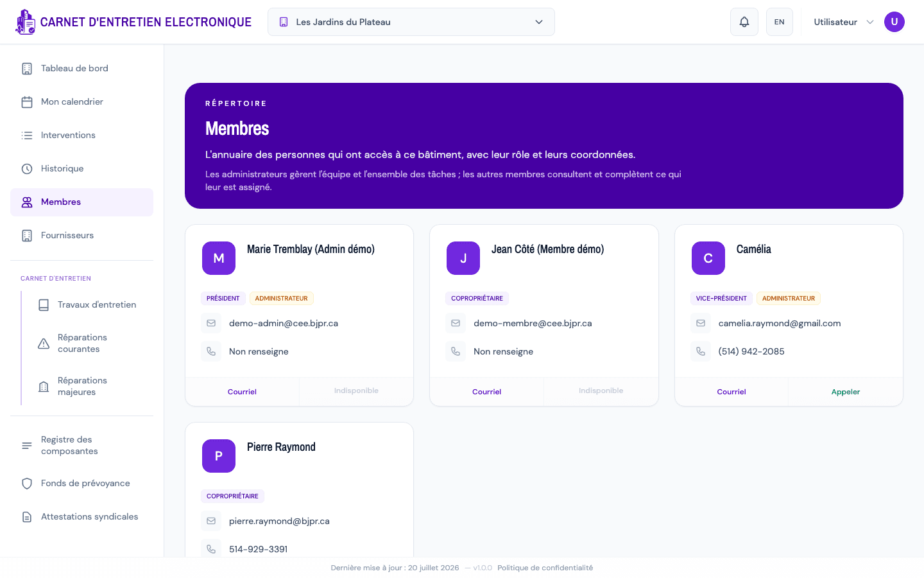
Task: Open Registre des composantes
Action: pyautogui.click(x=81, y=446)
